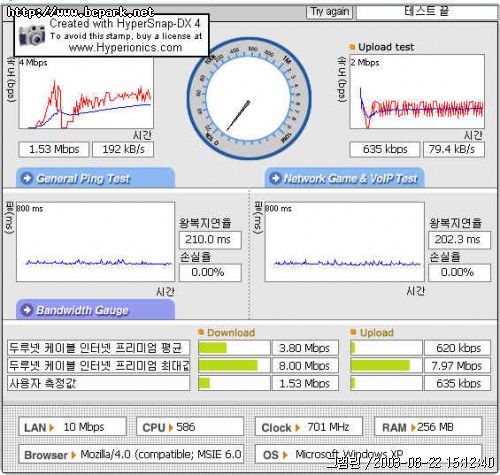The width and height of the screenshot is (500, 475).
Task: Click the 620 kbps upload bar
Action: 386,348
